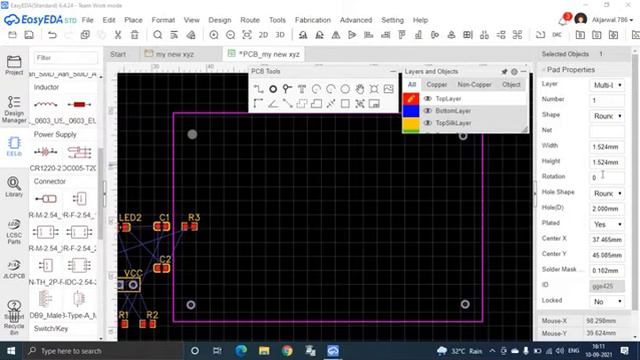Click the Undo icon in toolbar
Screen dimensions: 640x360
point(52,35)
